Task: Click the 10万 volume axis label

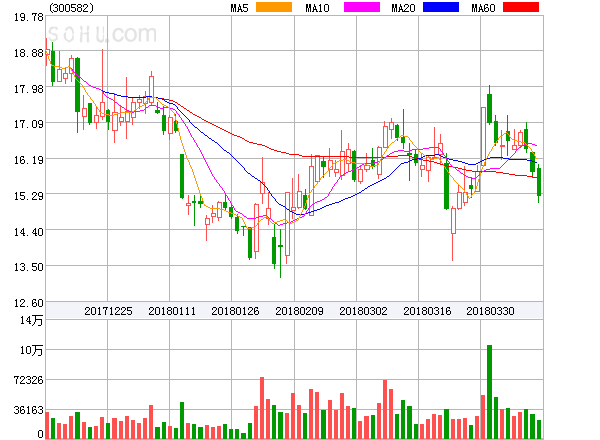Action: point(31,350)
